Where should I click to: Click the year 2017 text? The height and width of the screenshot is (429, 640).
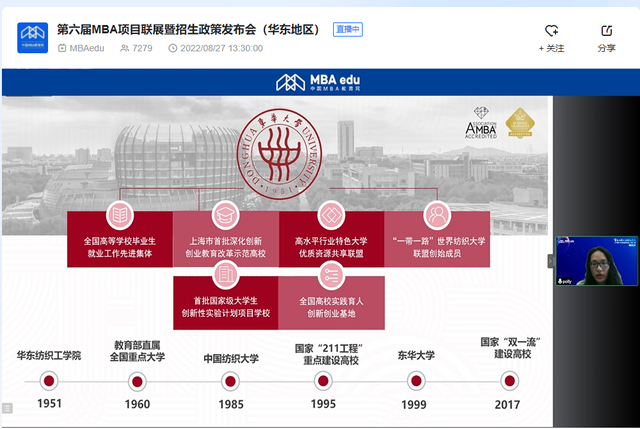tap(507, 405)
